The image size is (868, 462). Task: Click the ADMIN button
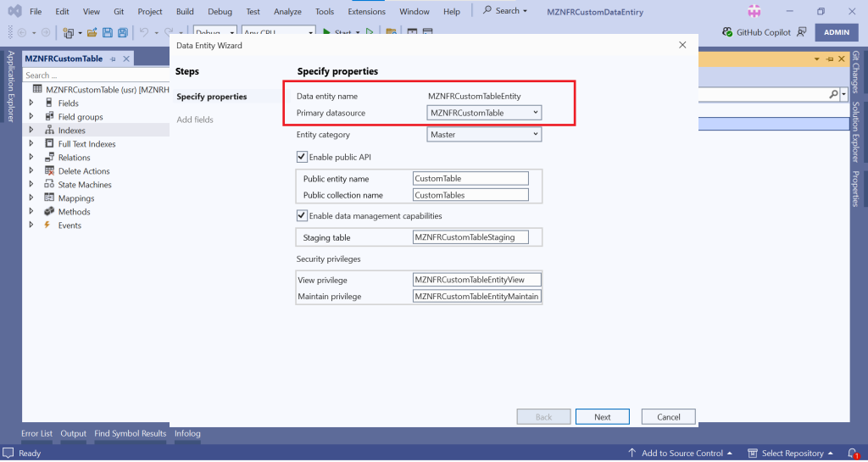coord(837,32)
